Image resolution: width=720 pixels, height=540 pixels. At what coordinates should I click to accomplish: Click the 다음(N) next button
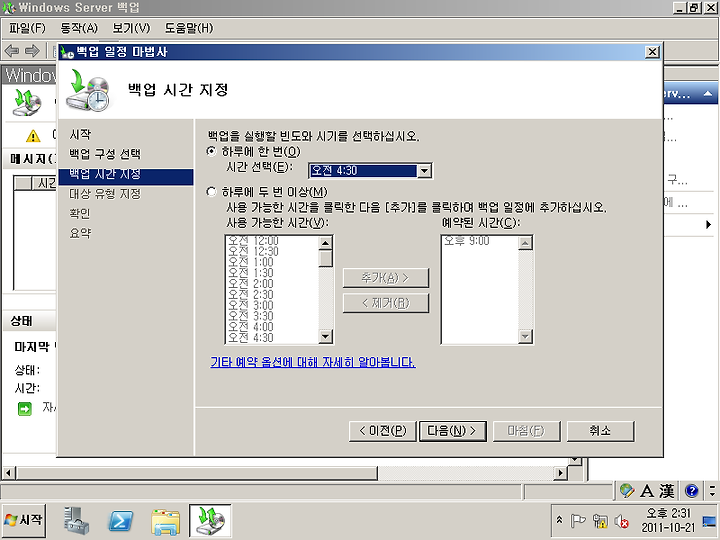453,431
